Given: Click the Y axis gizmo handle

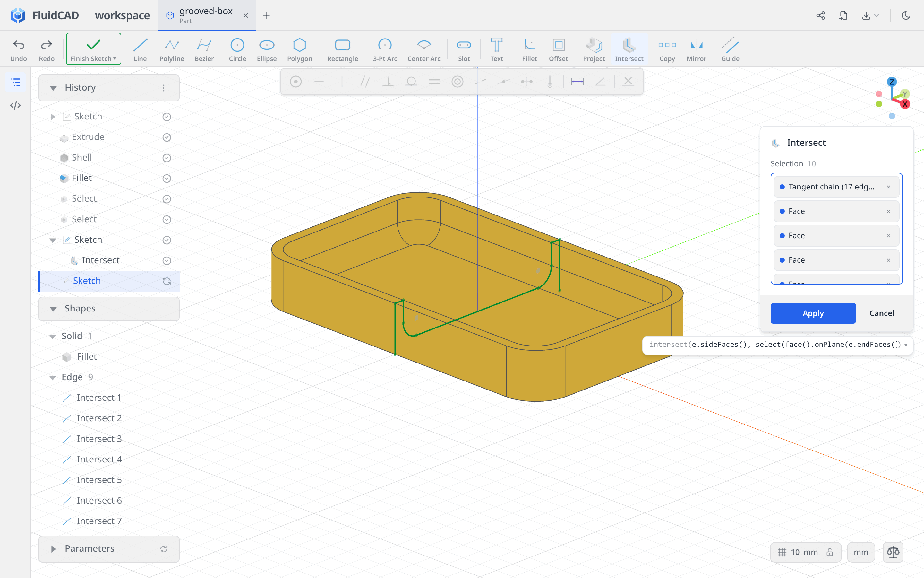Looking at the screenshot, I should click(x=904, y=94).
